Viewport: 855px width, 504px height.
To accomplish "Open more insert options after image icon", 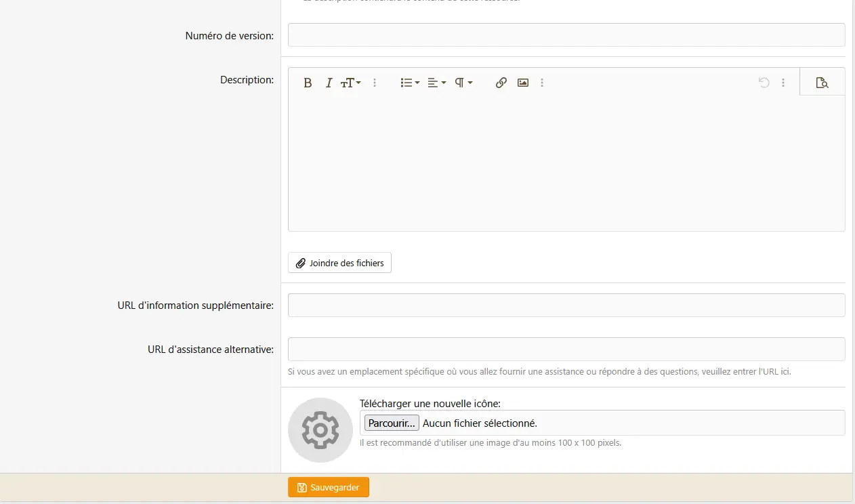I will coord(542,83).
